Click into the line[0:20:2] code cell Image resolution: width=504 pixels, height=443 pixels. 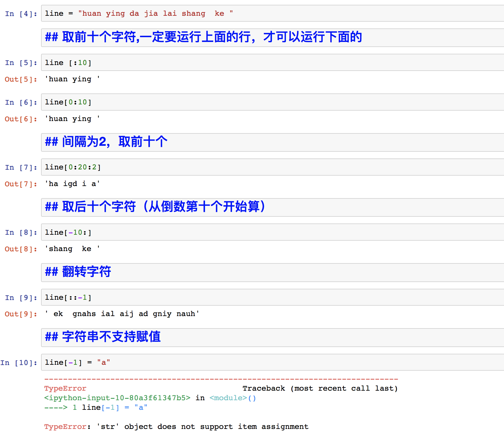coord(273,167)
